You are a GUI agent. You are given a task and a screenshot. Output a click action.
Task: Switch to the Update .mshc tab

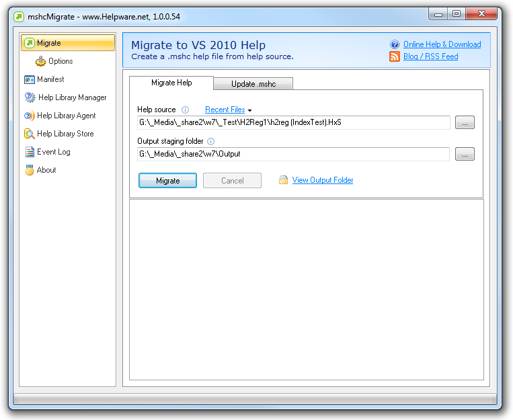(x=253, y=84)
